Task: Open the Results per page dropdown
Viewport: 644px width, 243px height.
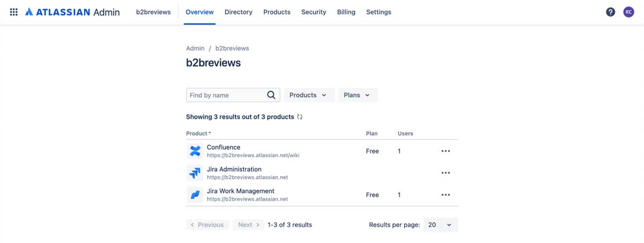Action: coord(441,225)
